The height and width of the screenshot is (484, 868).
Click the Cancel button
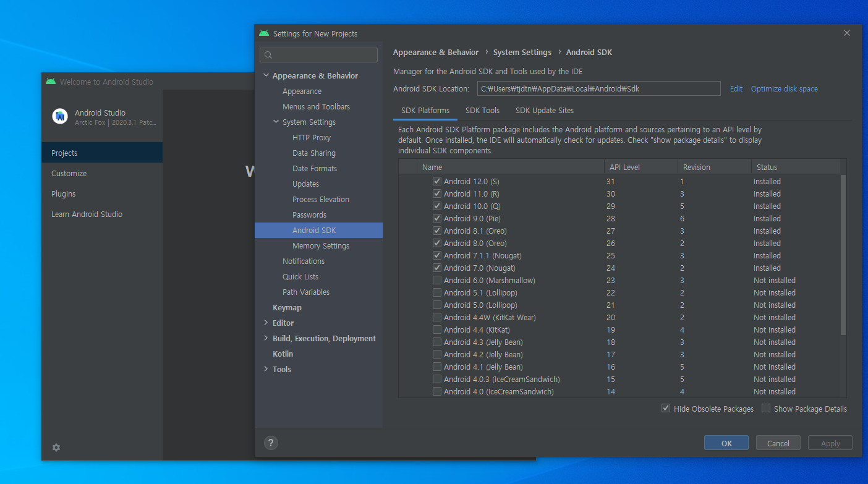[x=778, y=443]
